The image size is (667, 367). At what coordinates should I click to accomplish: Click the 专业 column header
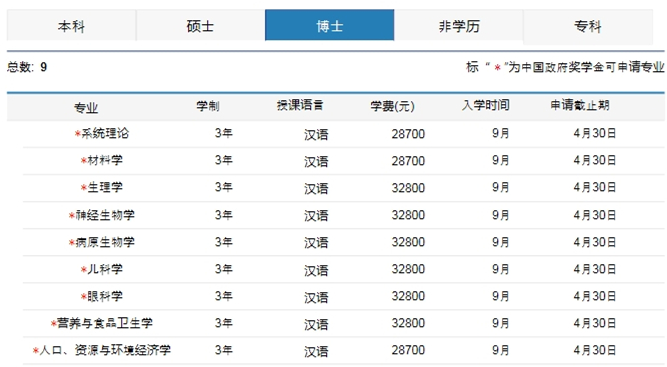point(86,108)
